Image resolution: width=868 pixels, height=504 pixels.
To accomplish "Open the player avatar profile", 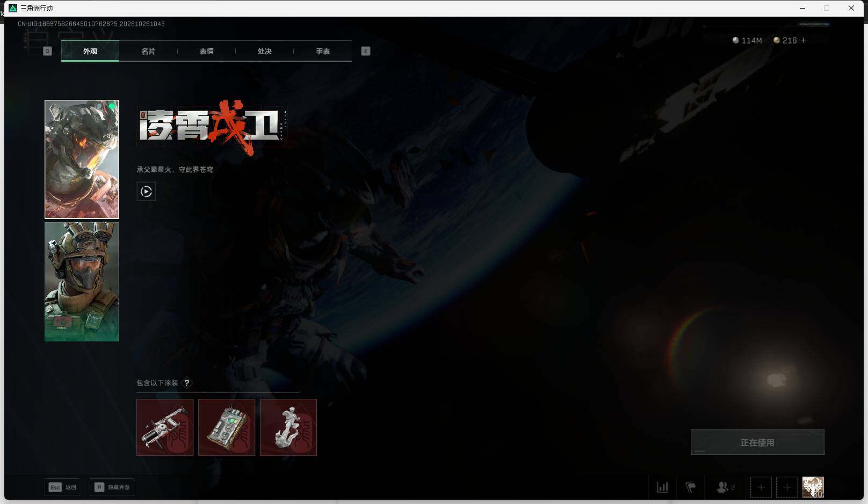I will click(x=813, y=487).
